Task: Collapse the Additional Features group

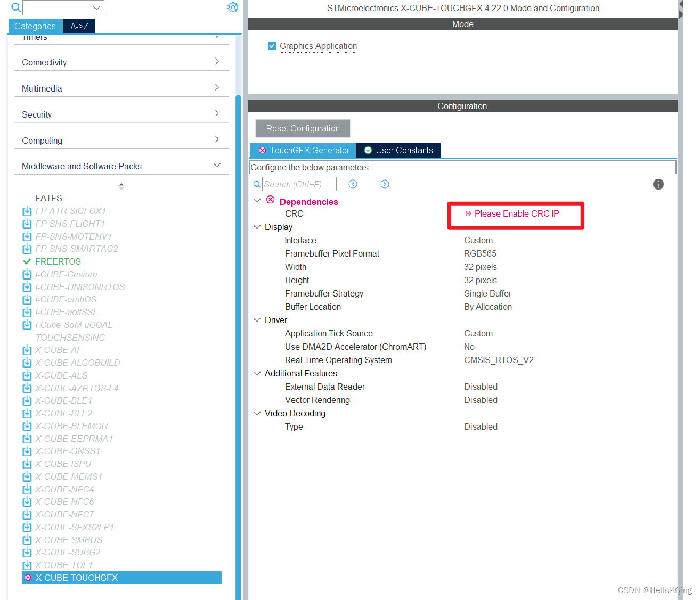Action: (x=257, y=373)
